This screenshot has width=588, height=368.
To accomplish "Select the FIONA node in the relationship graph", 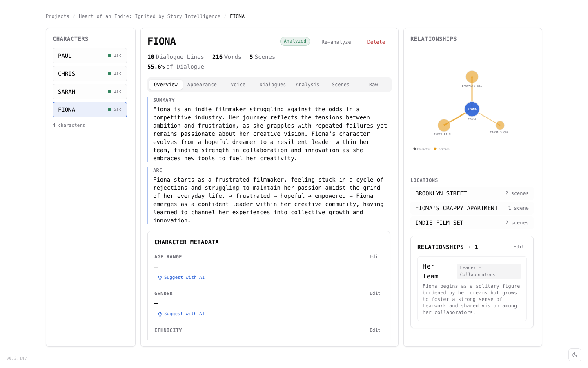I will (x=472, y=109).
